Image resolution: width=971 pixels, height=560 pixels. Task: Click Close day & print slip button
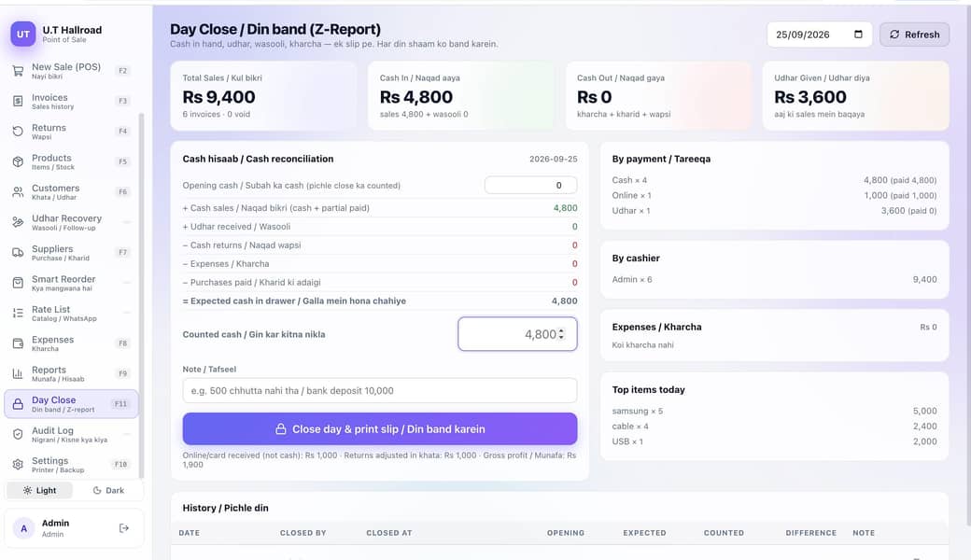pos(380,428)
